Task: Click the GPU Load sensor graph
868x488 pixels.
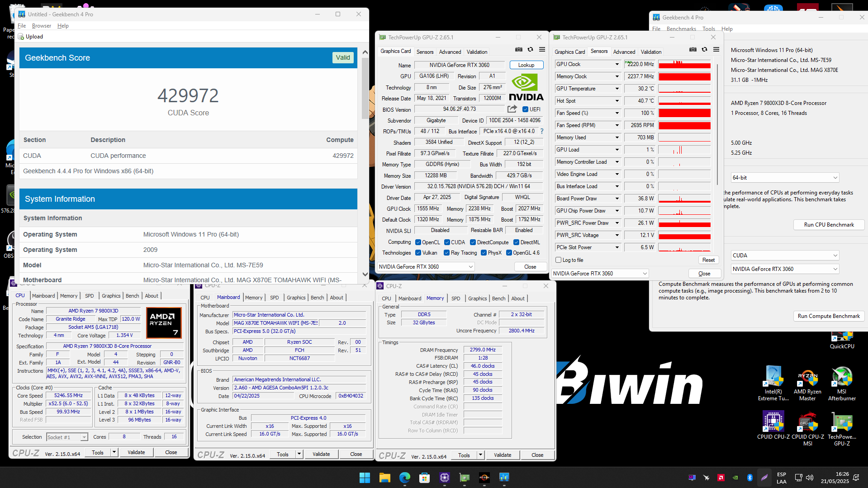Action: click(684, 150)
